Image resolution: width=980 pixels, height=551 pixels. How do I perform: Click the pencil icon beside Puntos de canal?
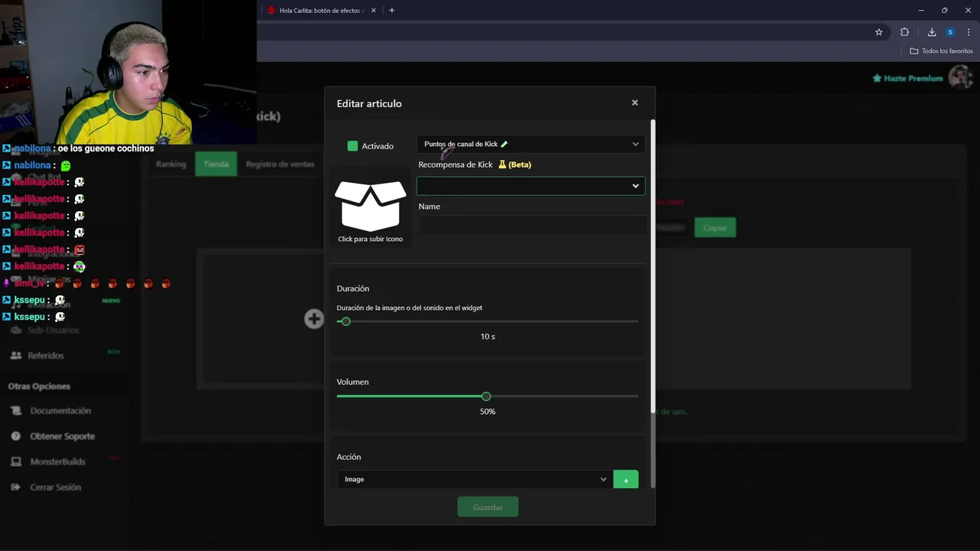pyautogui.click(x=504, y=144)
